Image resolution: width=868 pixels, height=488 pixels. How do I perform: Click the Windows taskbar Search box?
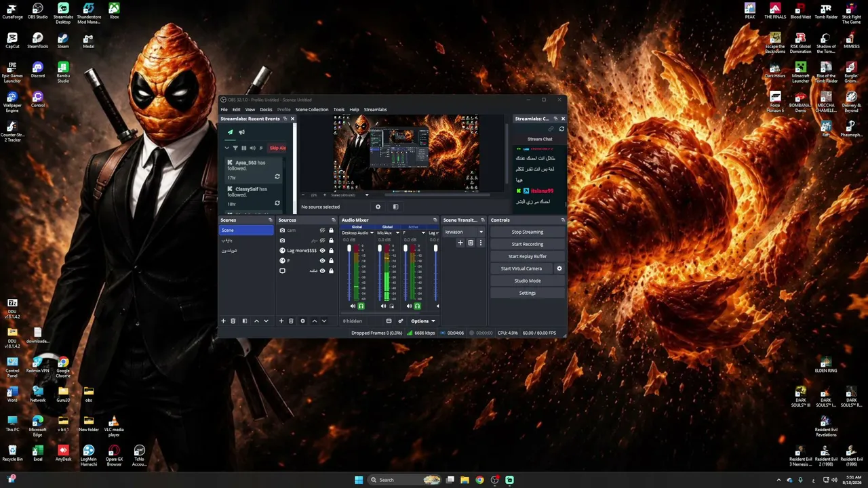406,480
